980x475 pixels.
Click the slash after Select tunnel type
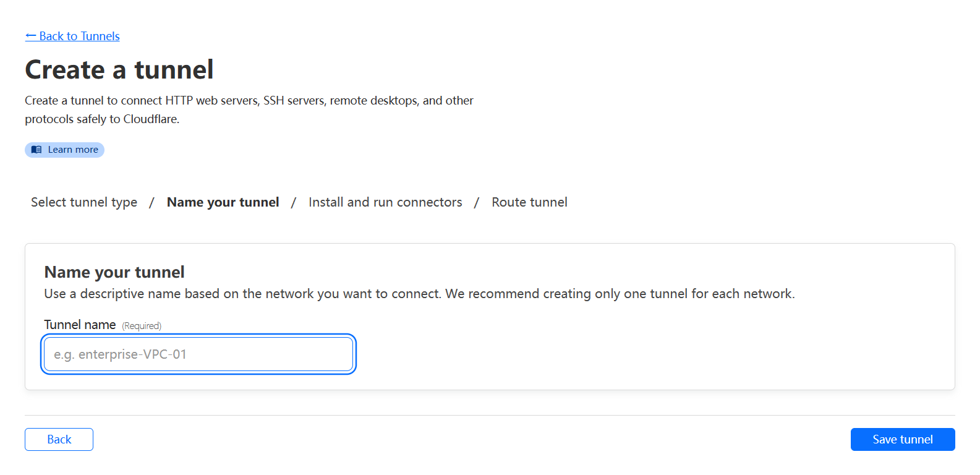[x=151, y=203]
